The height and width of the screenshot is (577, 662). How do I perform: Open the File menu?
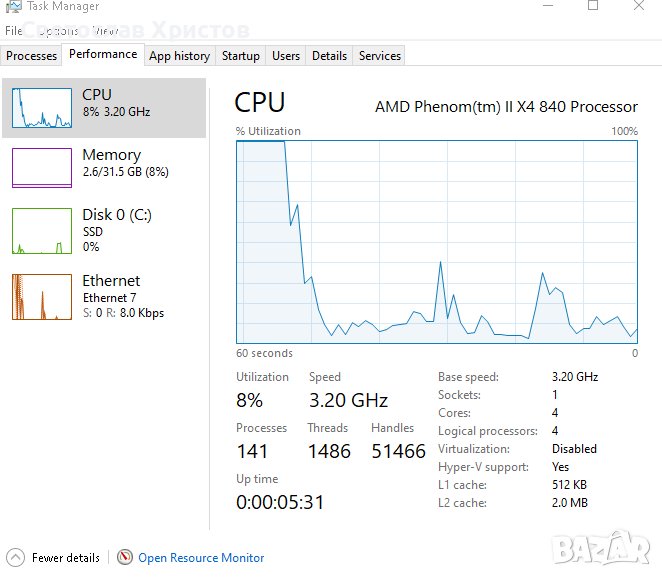[x=13, y=31]
